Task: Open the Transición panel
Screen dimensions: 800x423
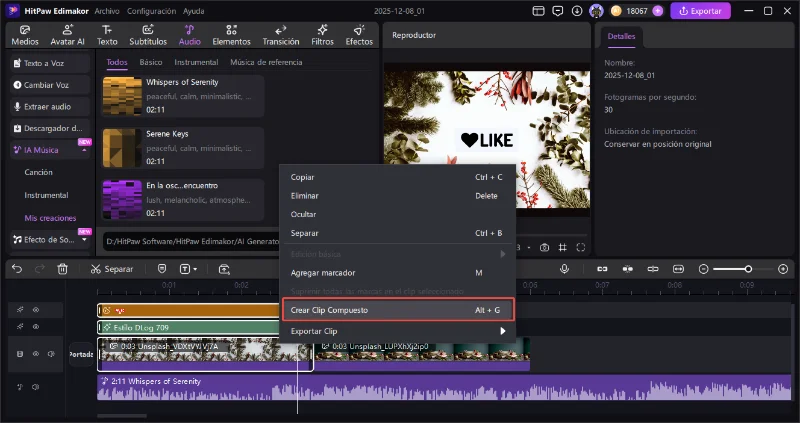Action: pyautogui.click(x=281, y=36)
